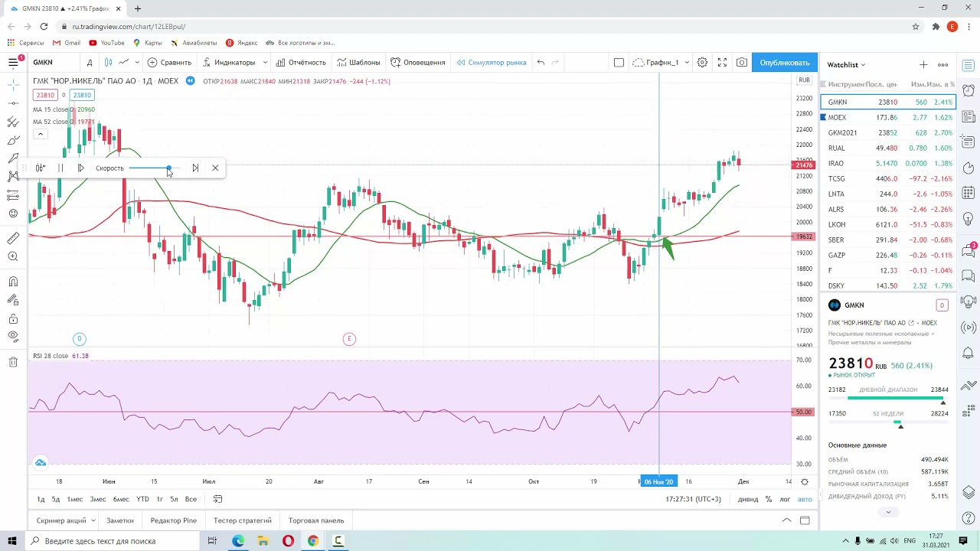Open go-to-date calendar icon
The image size is (980, 551).
(217, 499)
